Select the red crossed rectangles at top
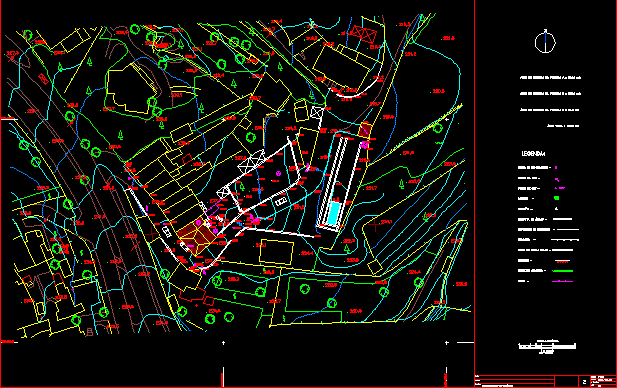Screen dimensions: 617x388 (363, 34)
